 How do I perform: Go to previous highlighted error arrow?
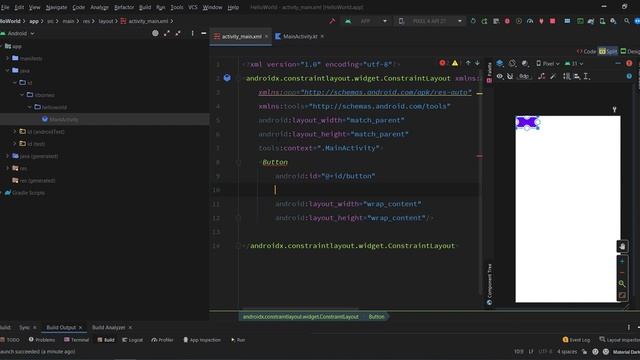[468, 63]
